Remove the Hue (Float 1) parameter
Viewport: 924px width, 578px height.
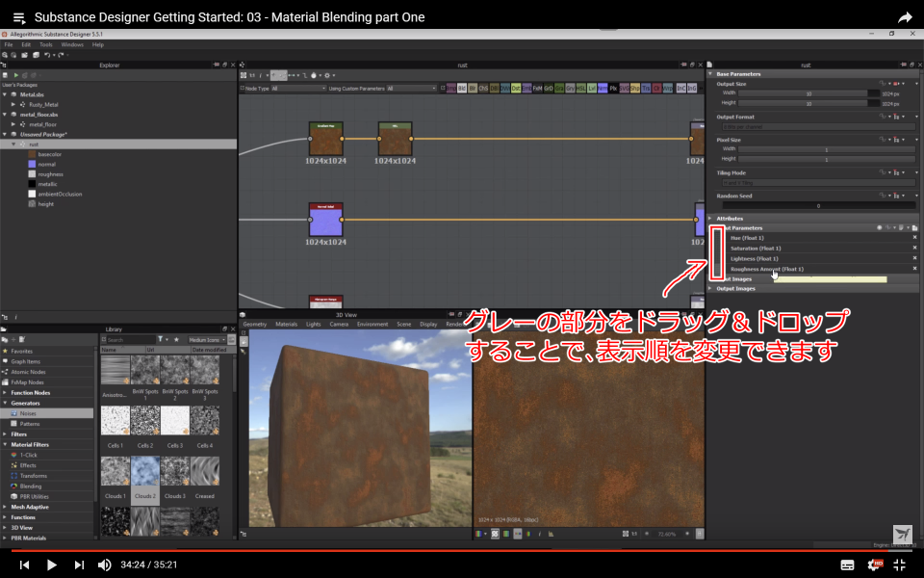[x=914, y=238]
